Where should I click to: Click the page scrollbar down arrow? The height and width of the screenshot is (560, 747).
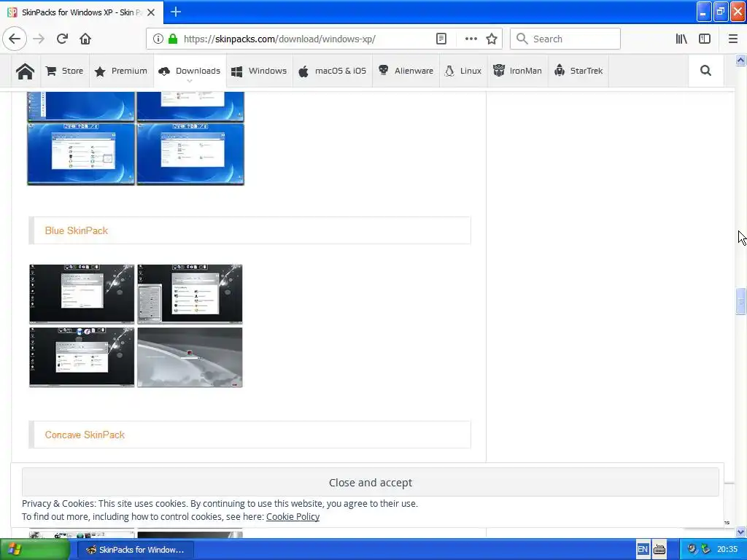pyautogui.click(x=740, y=532)
